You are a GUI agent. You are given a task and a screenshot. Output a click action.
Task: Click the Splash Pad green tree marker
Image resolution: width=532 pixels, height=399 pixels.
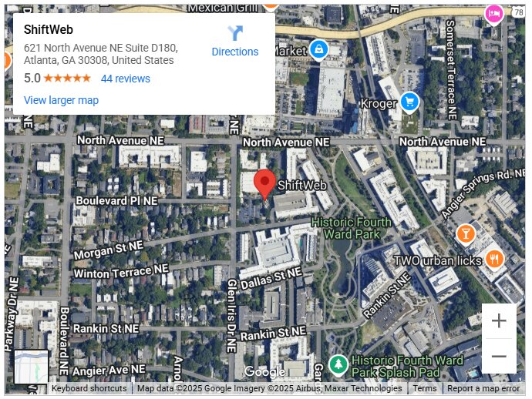tap(338, 365)
